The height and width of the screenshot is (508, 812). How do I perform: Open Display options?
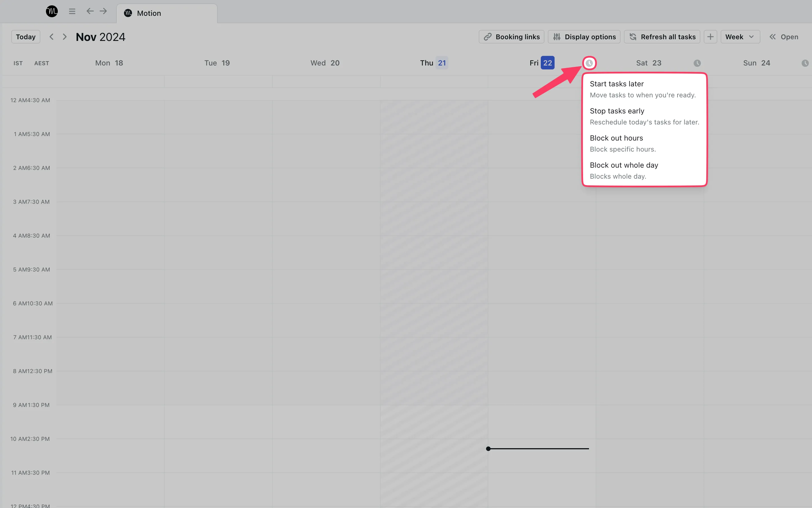pyautogui.click(x=584, y=37)
